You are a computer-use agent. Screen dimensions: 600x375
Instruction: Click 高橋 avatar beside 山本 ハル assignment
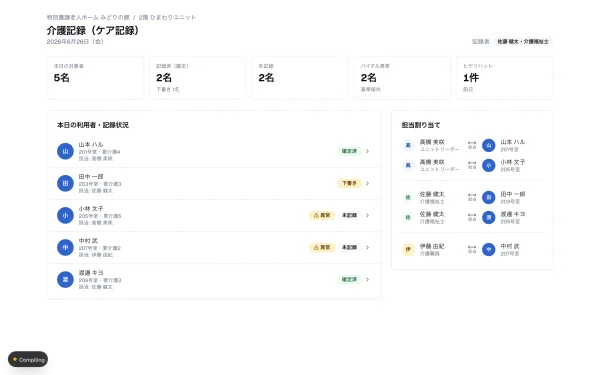[x=408, y=145]
